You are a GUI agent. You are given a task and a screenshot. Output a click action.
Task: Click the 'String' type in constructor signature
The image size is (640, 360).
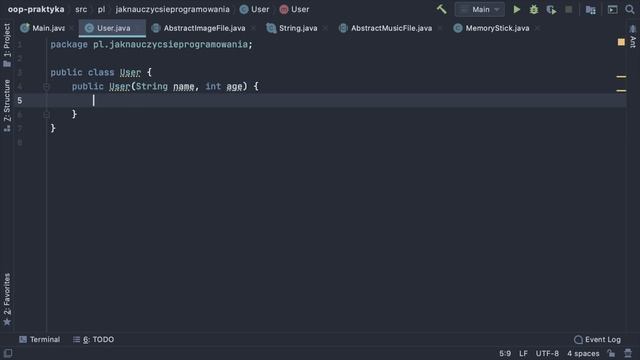pos(151,86)
